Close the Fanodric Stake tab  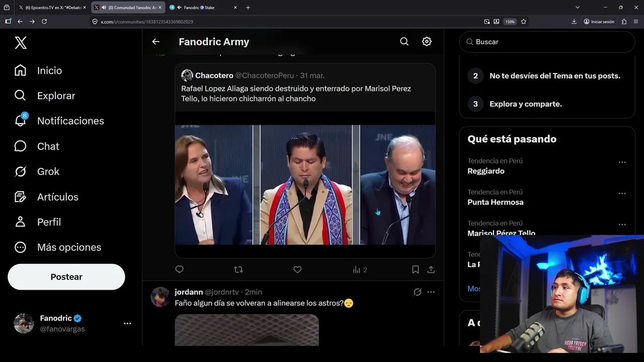pos(235,8)
